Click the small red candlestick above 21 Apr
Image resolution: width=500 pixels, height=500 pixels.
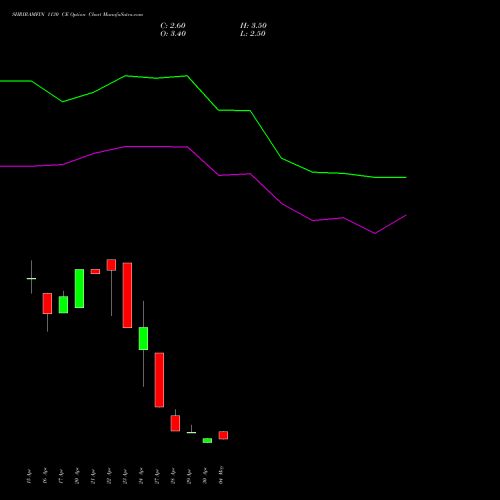point(95,271)
